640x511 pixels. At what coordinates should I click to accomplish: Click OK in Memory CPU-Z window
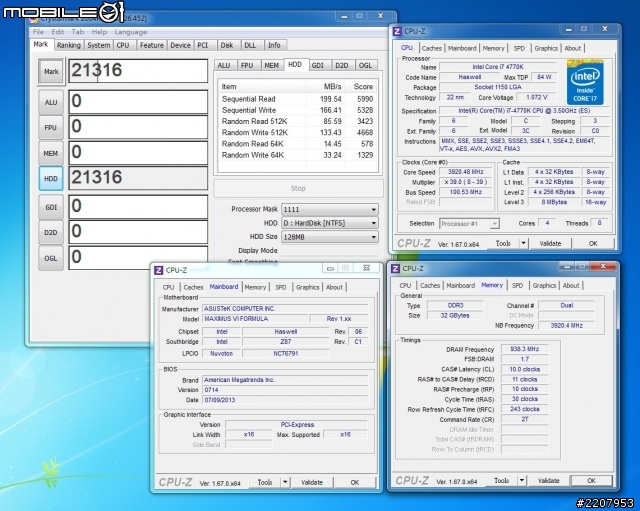pos(591,480)
